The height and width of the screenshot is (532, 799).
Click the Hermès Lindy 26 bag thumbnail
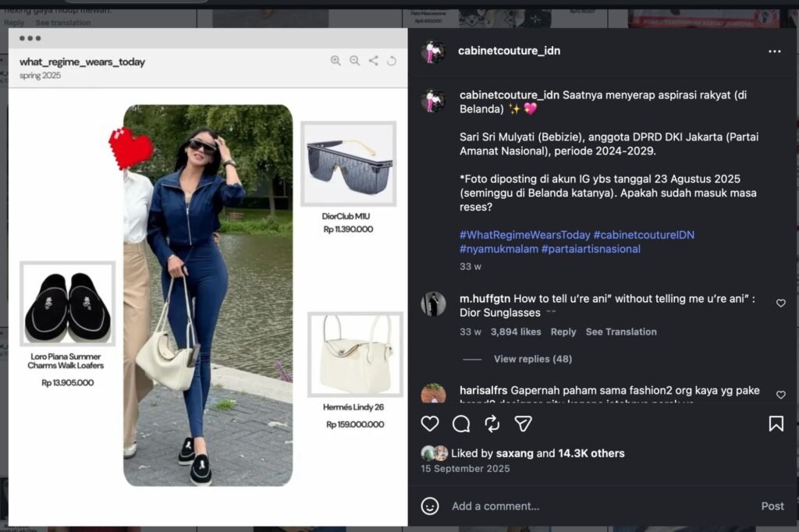click(x=355, y=355)
